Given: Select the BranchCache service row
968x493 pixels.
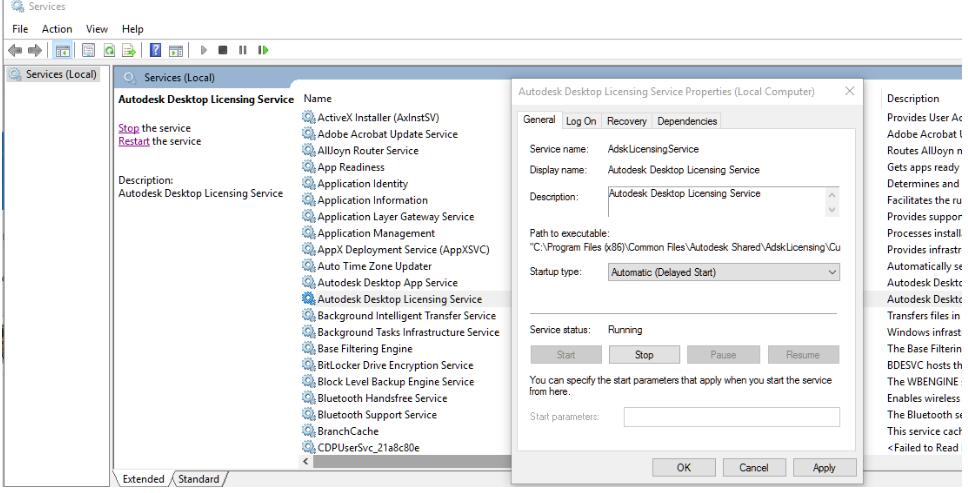Looking at the screenshot, I should (x=346, y=431).
